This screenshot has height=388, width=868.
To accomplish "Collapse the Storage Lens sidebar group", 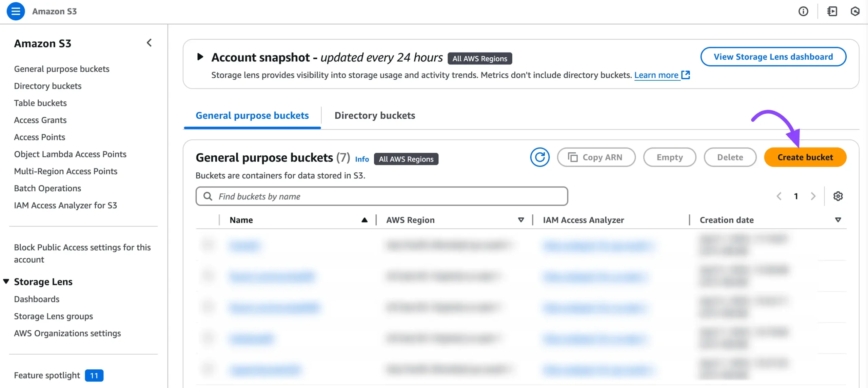I will [x=6, y=282].
